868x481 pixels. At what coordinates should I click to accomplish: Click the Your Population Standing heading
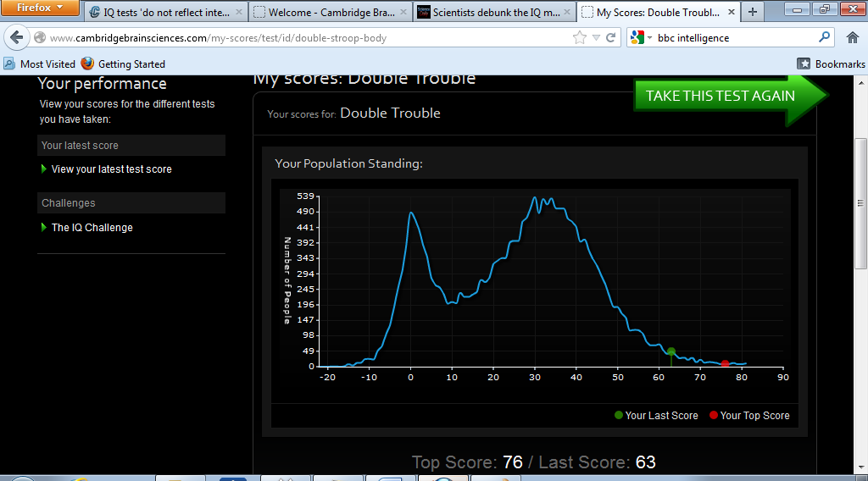pos(348,163)
